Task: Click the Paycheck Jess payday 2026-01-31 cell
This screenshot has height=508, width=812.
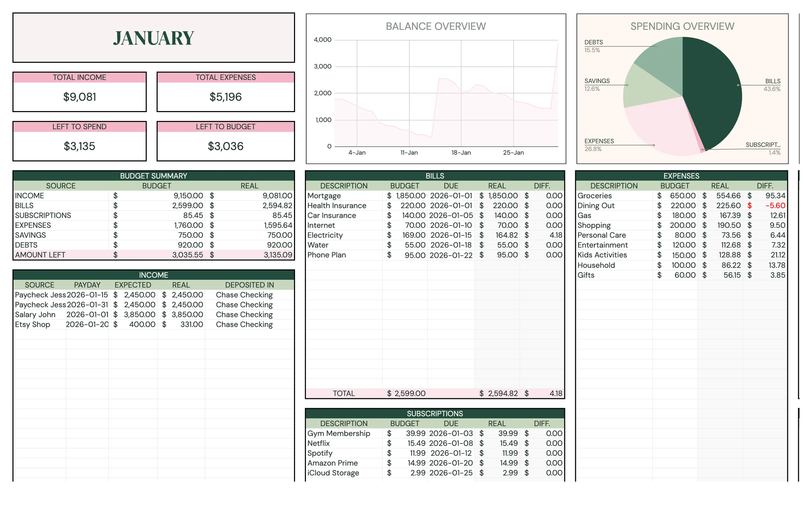Action: click(87, 305)
